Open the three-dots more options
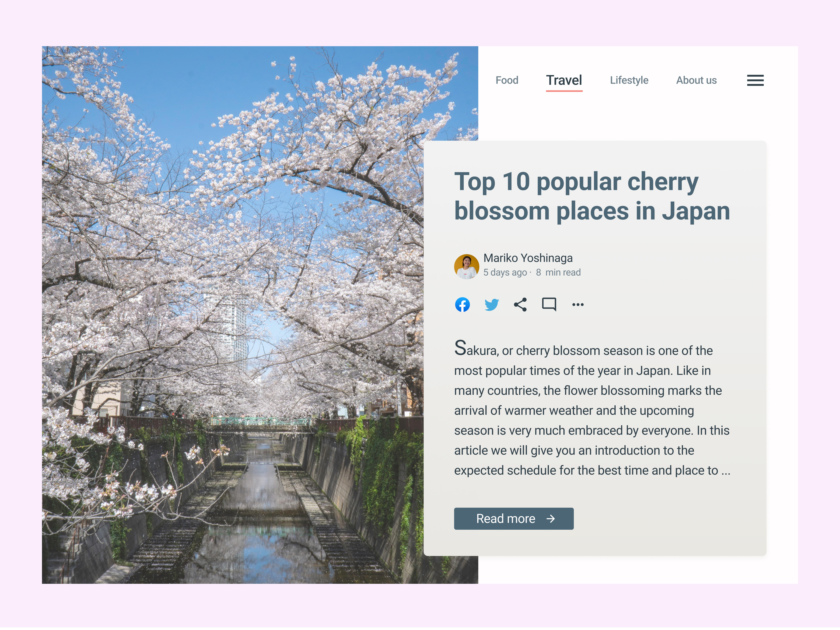Screen dimensions: 840x630 [x=578, y=304]
